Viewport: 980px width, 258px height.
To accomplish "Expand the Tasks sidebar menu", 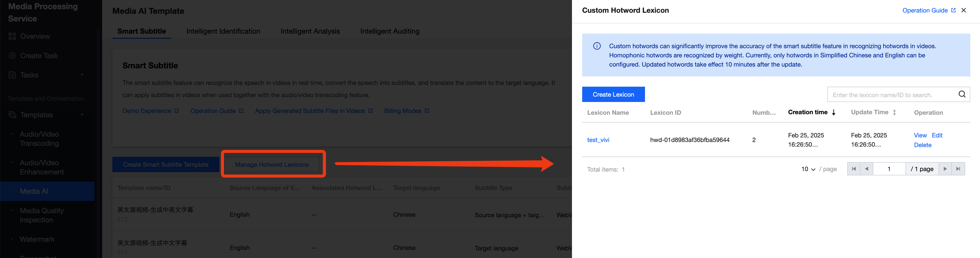I will pos(82,75).
